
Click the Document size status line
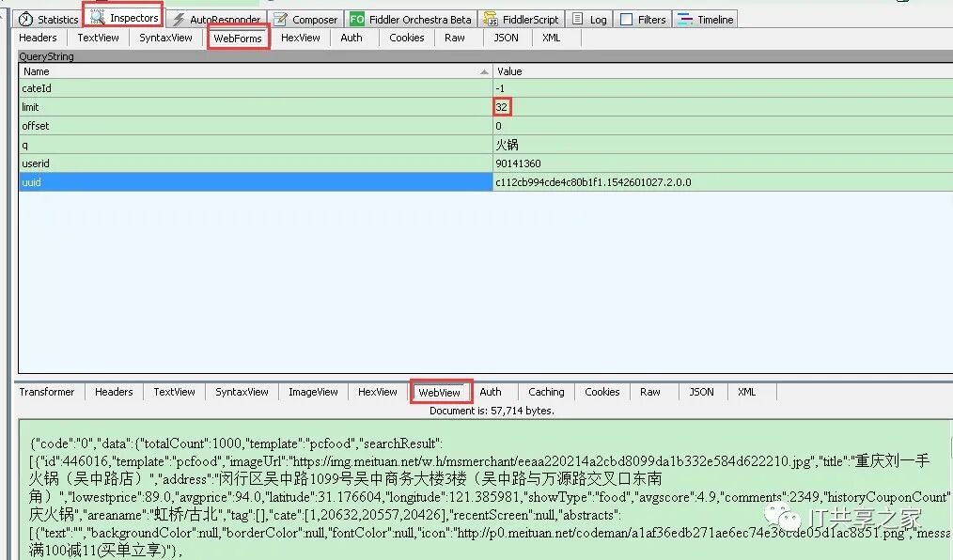(x=492, y=411)
